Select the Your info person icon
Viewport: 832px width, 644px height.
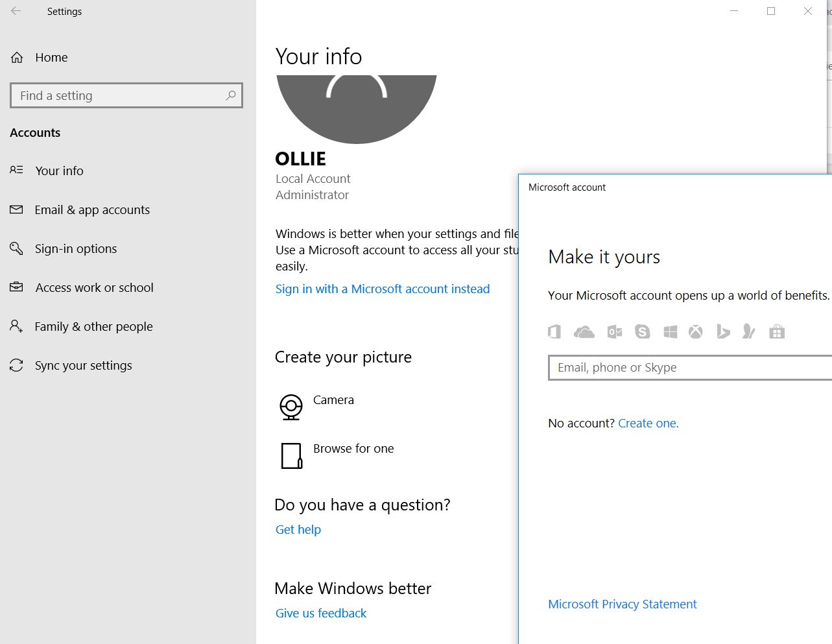coord(16,170)
